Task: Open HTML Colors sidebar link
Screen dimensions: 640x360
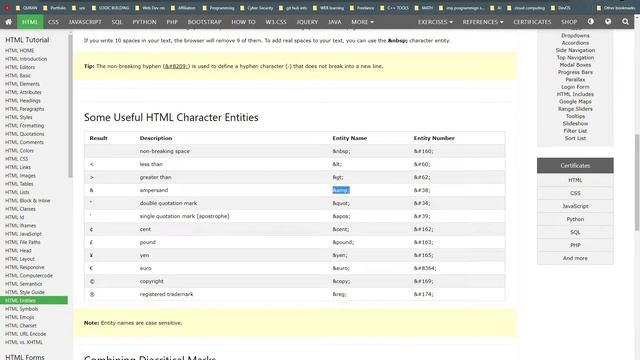Action: (19, 151)
